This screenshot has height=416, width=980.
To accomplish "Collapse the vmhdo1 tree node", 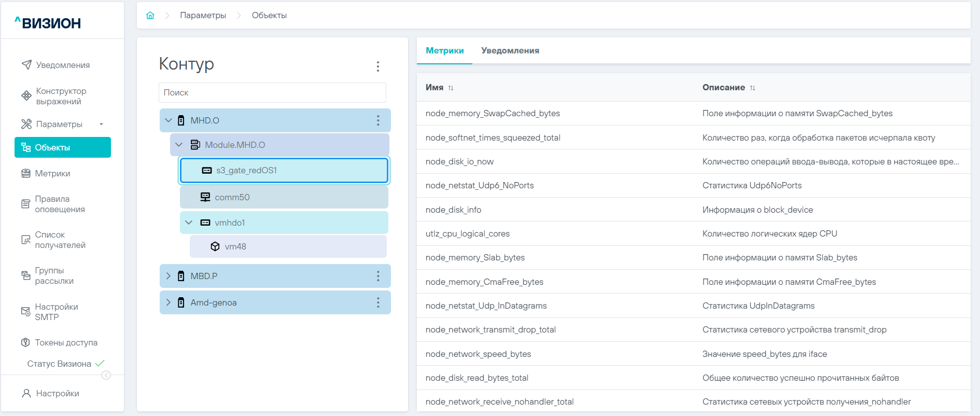I will tap(189, 223).
